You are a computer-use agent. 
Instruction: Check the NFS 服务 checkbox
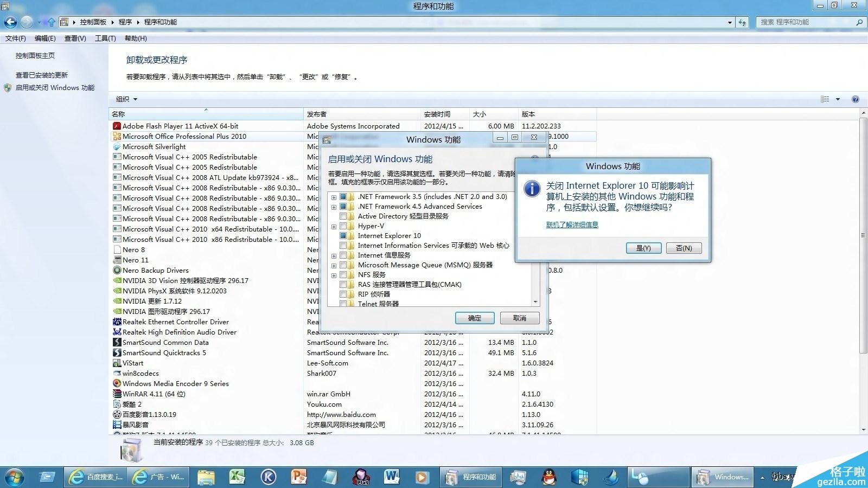(x=343, y=275)
